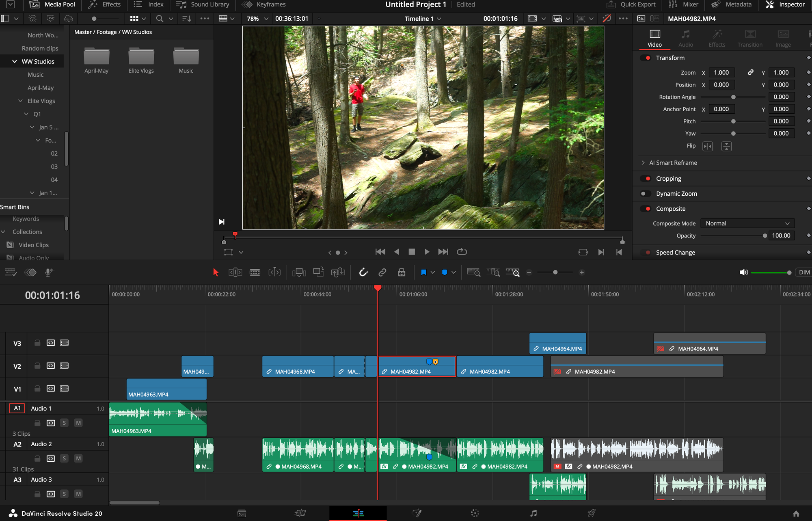Screen dimensions: 812x521
Task: Select the Trim Edit Mode tool
Action: [235, 272]
